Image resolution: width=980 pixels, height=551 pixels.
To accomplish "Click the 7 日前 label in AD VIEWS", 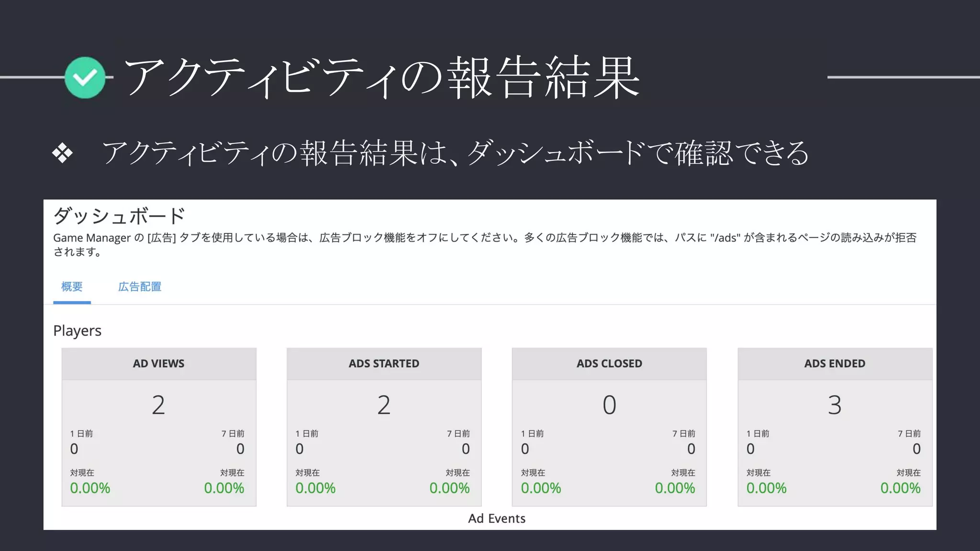I will pyautogui.click(x=233, y=434).
